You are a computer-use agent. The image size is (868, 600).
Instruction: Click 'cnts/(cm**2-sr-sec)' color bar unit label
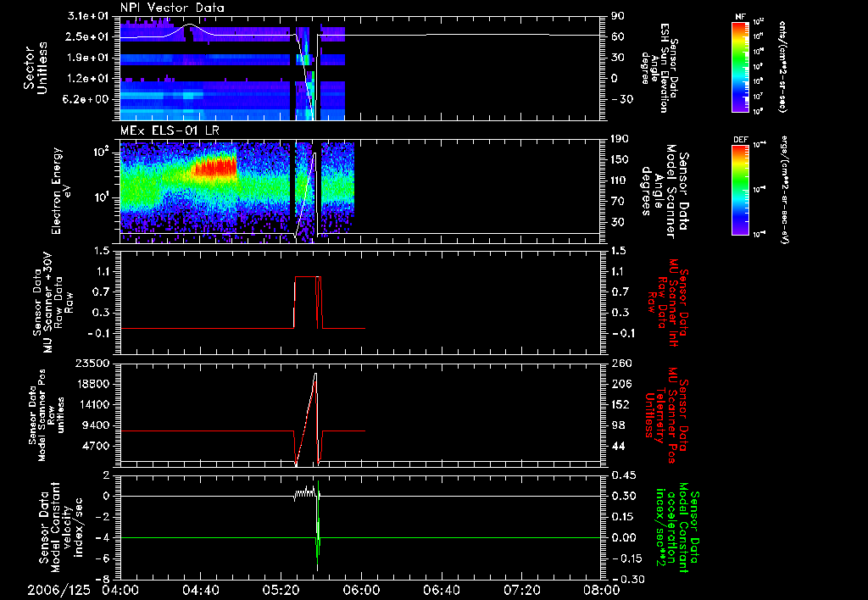[782, 66]
